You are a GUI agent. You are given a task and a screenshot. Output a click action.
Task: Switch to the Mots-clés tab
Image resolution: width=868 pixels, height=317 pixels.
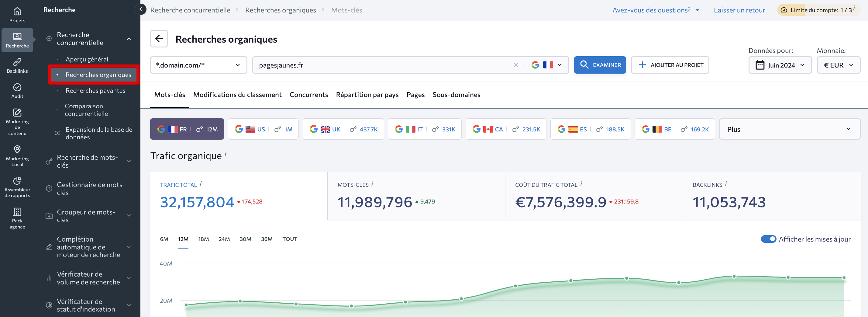click(170, 95)
